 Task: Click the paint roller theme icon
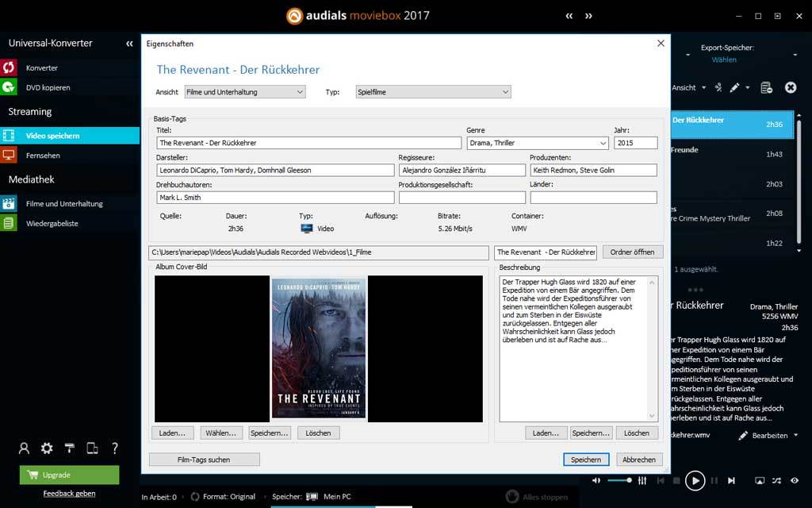[x=70, y=448]
